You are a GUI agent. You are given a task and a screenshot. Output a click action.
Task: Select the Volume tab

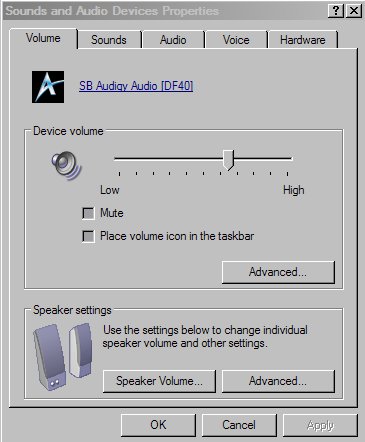(43, 38)
